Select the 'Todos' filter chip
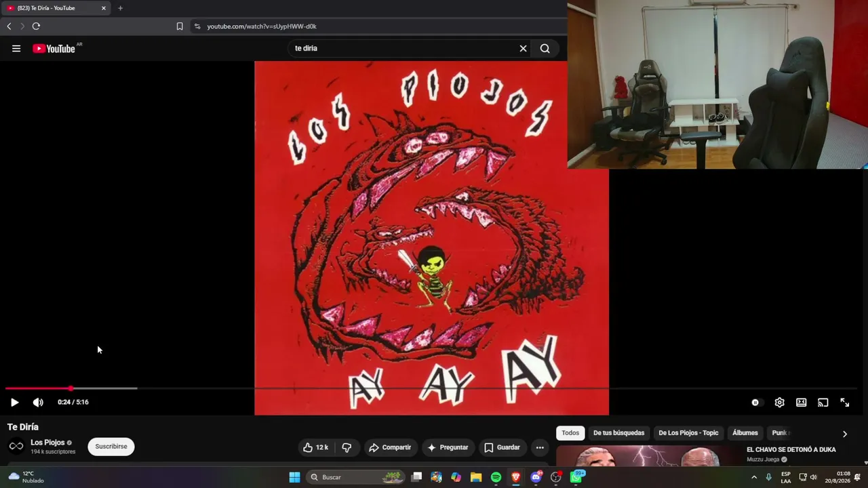This screenshot has width=868, height=488. coord(570,433)
